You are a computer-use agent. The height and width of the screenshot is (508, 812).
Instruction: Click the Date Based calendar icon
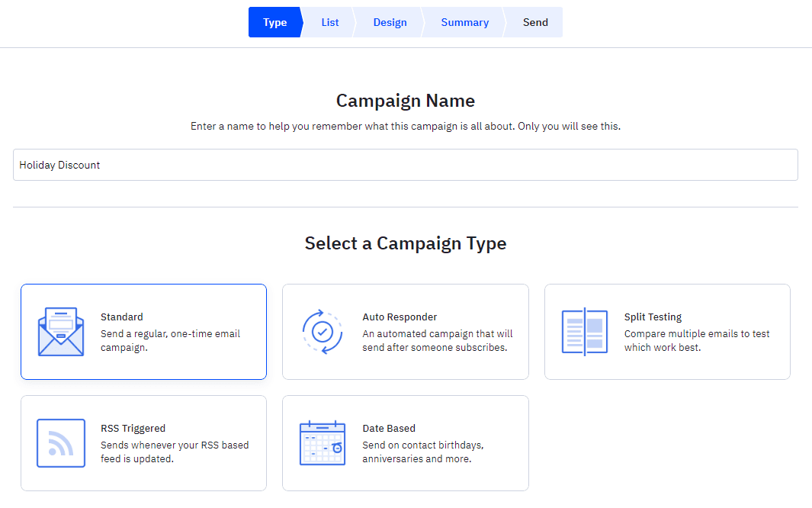tap(323, 443)
